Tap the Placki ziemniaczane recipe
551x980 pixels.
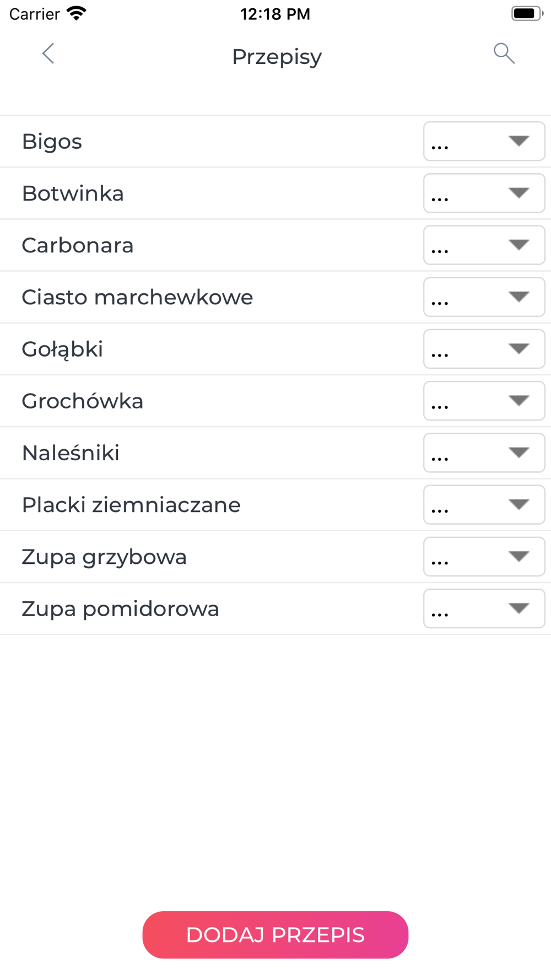(131, 505)
